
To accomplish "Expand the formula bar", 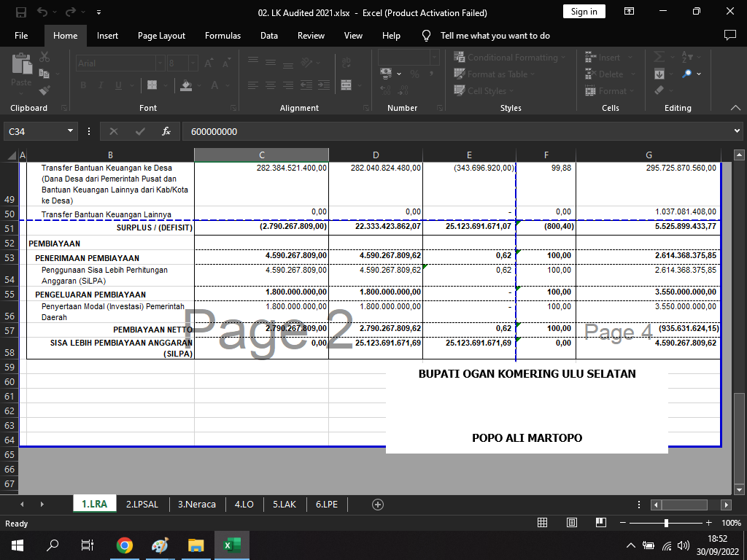I will pyautogui.click(x=737, y=131).
